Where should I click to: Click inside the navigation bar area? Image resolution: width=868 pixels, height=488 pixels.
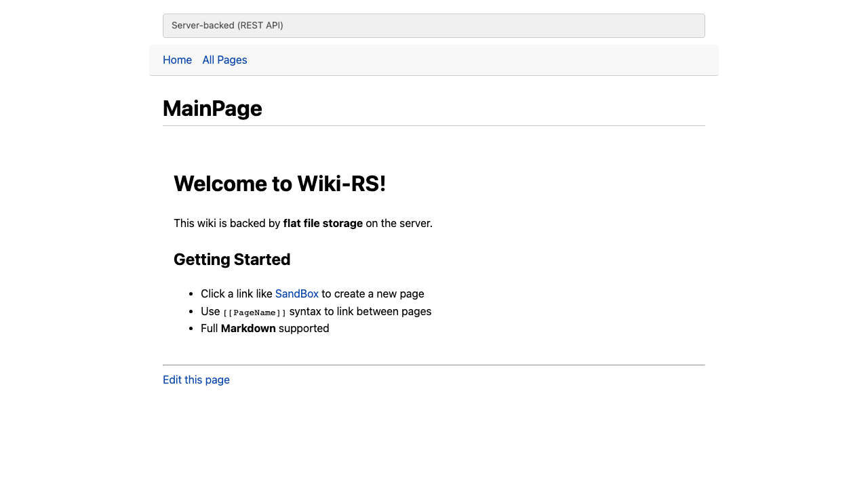[x=433, y=60]
